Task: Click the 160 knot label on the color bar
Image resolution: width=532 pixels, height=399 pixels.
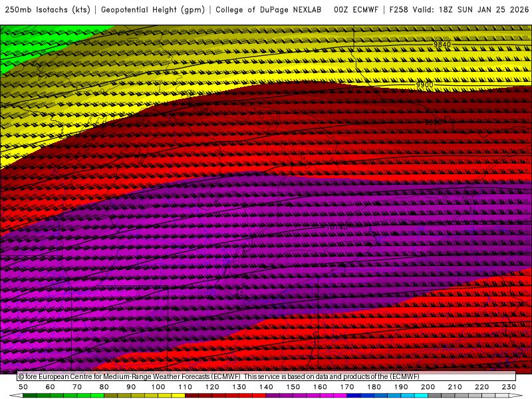Action: point(321,387)
